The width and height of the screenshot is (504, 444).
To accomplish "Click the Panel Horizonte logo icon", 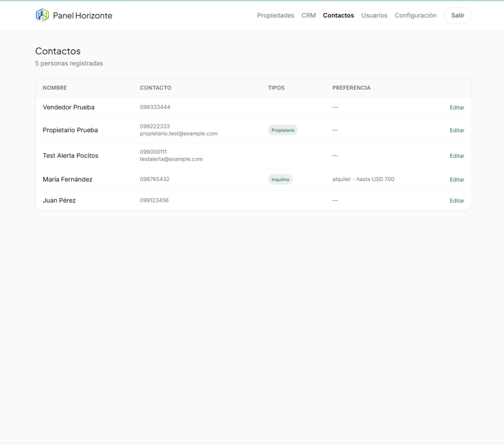I will pyautogui.click(x=42, y=15).
